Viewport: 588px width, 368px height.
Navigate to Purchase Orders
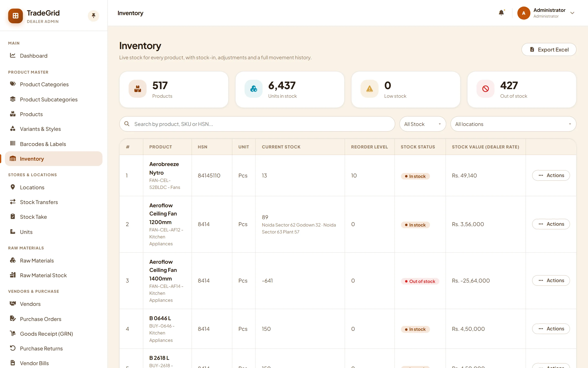tap(53, 319)
